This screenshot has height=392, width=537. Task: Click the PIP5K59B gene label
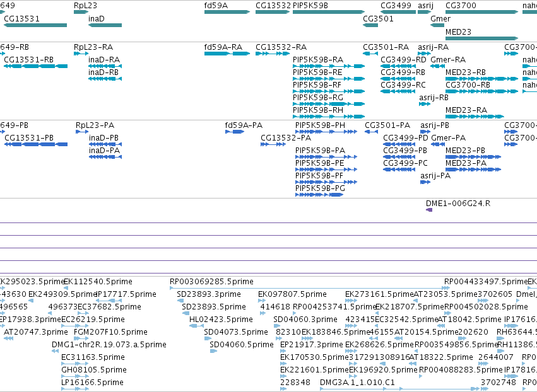tap(310, 6)
